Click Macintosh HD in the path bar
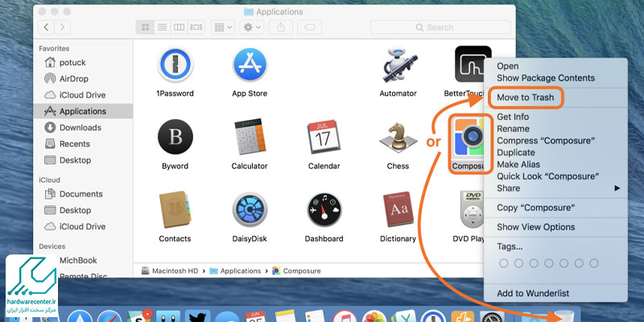The width and height of the screenshot is (644, 322). pos(174,270)
